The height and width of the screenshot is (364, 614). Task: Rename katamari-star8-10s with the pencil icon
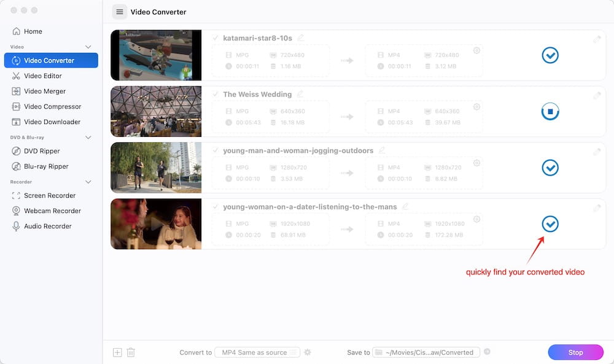pos(301,37)
